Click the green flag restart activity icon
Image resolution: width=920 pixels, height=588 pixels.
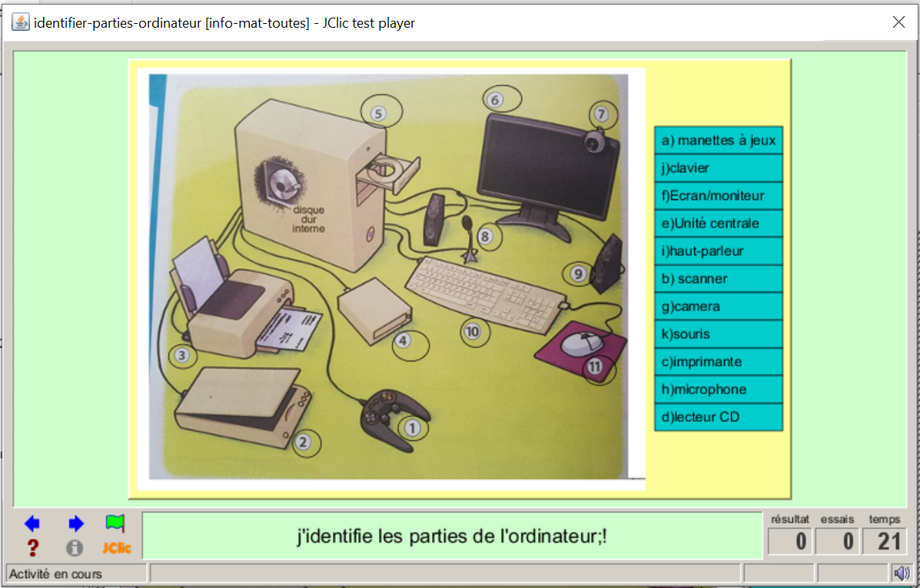[115, 523]
